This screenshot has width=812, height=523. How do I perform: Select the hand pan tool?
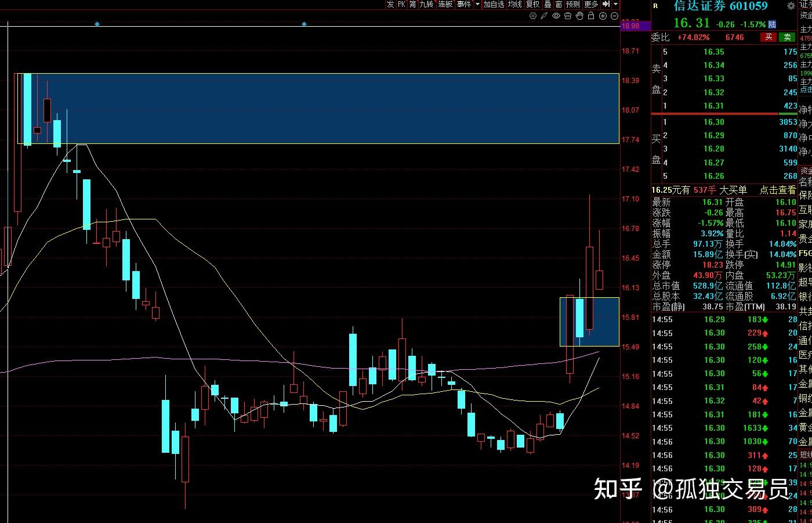click(x=579, y=16)
